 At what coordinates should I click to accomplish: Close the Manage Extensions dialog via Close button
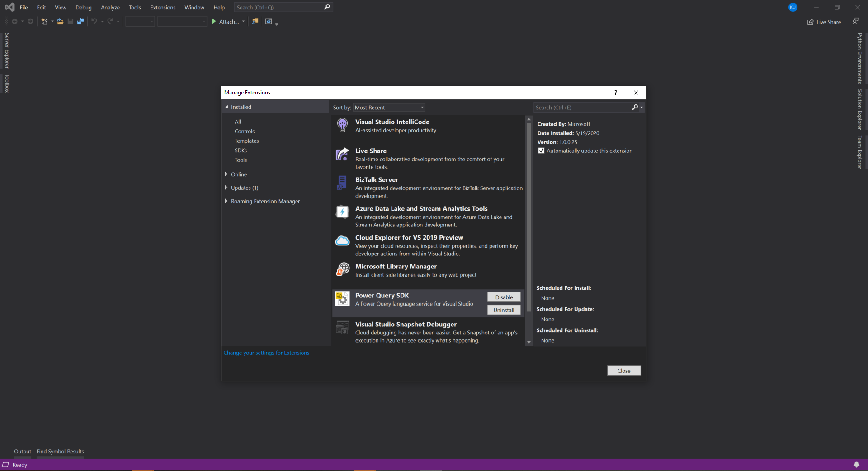tap(624, 371)
